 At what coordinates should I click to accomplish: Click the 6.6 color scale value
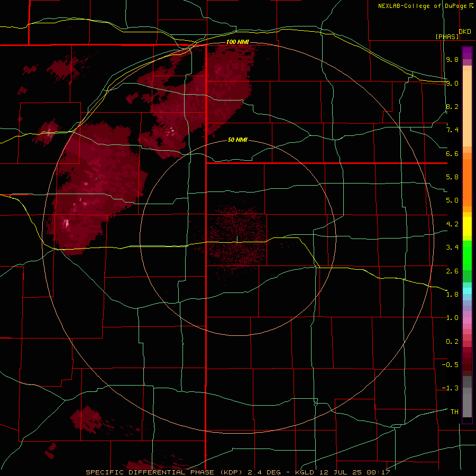pyautogui.click(x=452, y=153)
